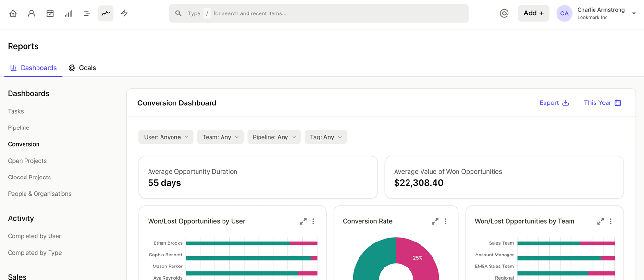
Task: Select the Reports line-chart icon
Action: click(106, 13)
